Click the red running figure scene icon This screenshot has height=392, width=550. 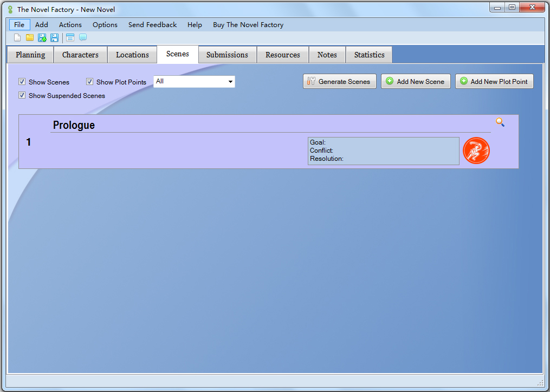pyautogui.click(x=476, y=151)
